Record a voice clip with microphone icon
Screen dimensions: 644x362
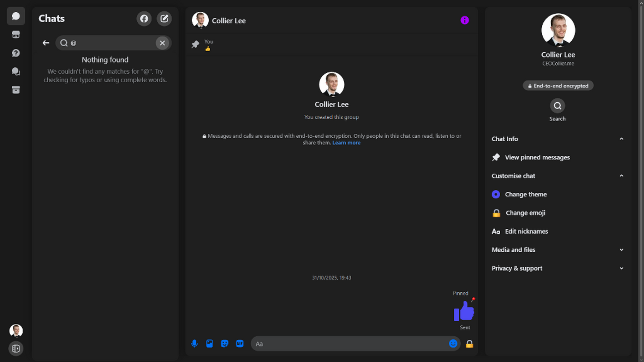[x=195, y=344]
